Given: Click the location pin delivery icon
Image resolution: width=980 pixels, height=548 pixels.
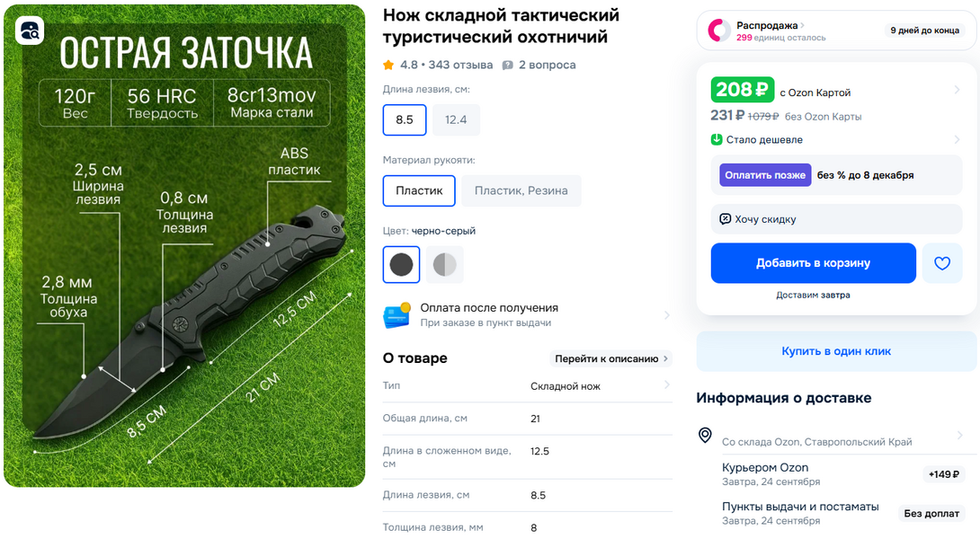Looking at the screenshot, I should [x=705, y=435].
